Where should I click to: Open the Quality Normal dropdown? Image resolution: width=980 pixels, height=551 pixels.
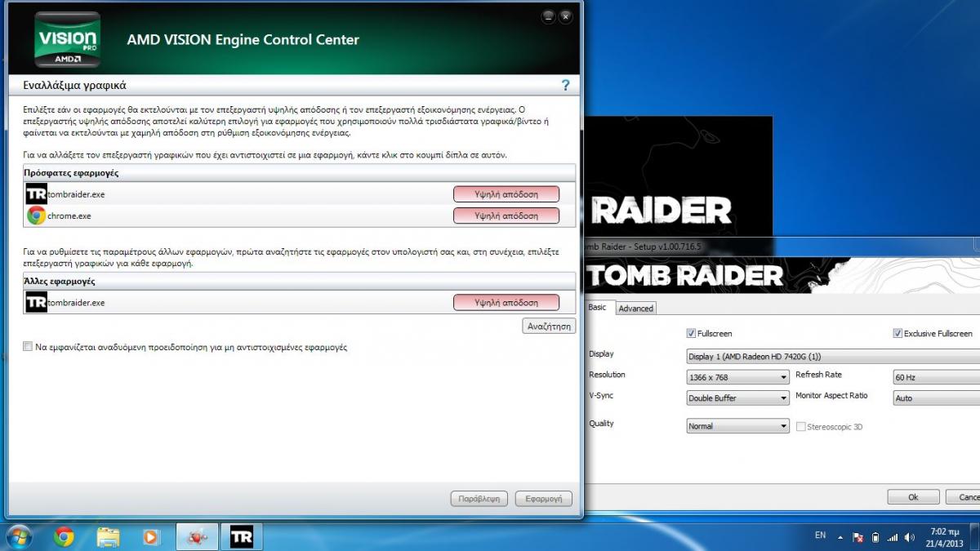[738, 426]
